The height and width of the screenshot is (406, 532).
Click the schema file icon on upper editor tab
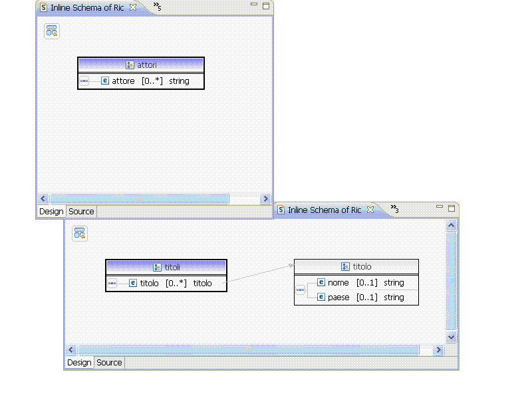pyautogui.click(x=43, y=7)
